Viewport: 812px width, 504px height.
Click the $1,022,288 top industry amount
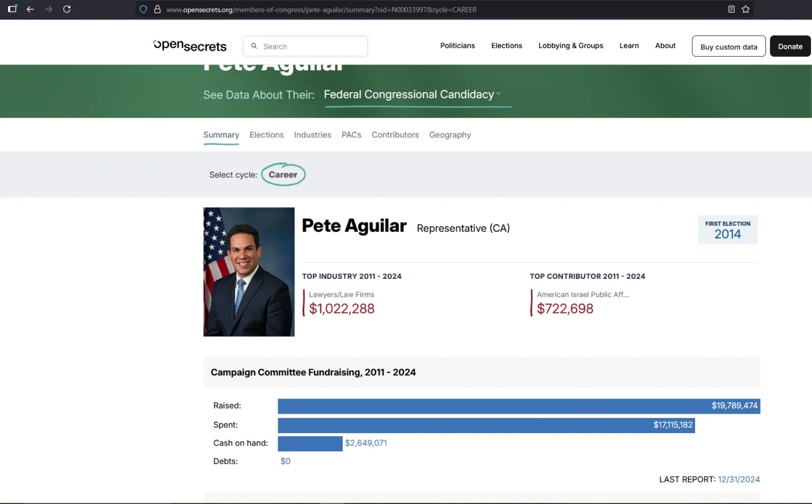[342, 309]
